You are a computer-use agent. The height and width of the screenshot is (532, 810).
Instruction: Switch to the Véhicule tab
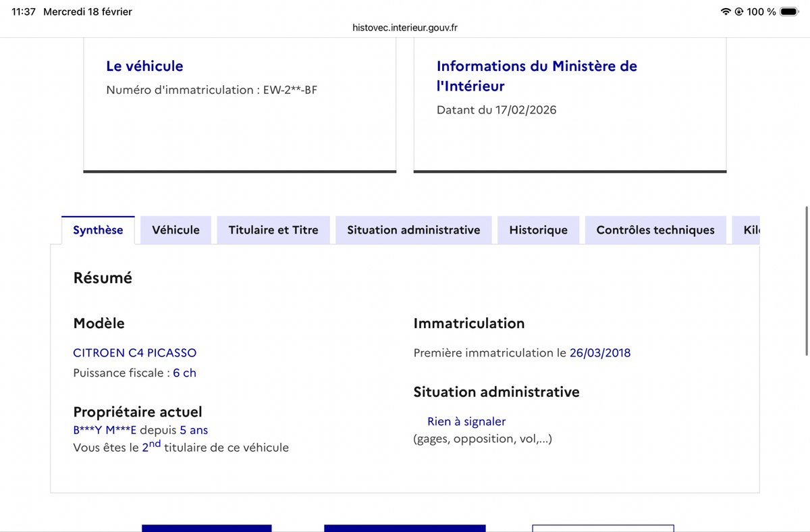[176, 230]
